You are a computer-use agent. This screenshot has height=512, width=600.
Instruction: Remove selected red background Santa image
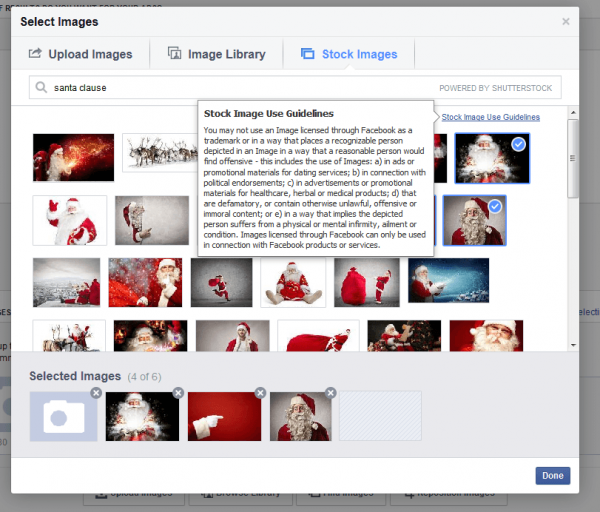tap(260, 393)
